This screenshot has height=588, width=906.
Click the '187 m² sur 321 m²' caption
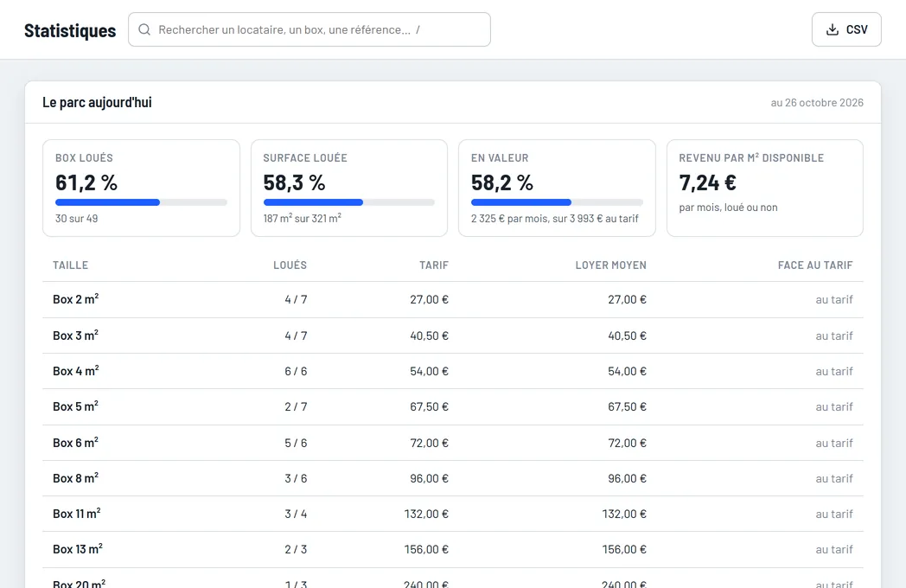[303, 219]
